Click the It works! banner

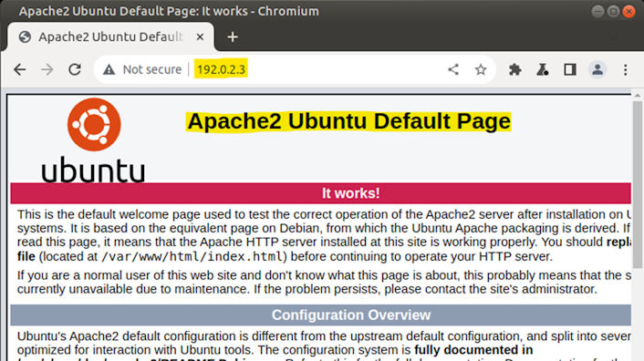coord(321,193)
